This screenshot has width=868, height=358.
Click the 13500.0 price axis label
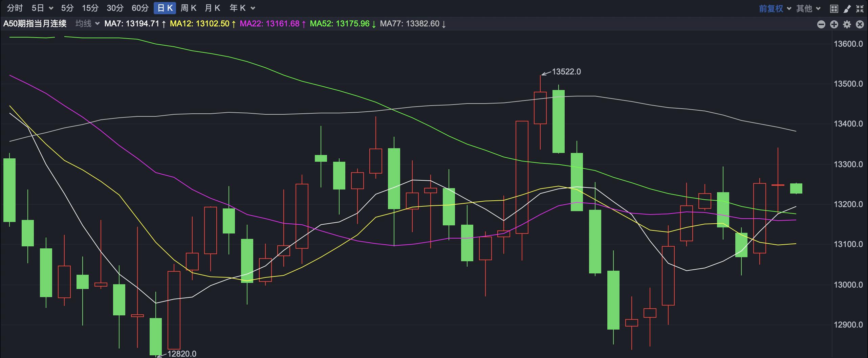848,84
